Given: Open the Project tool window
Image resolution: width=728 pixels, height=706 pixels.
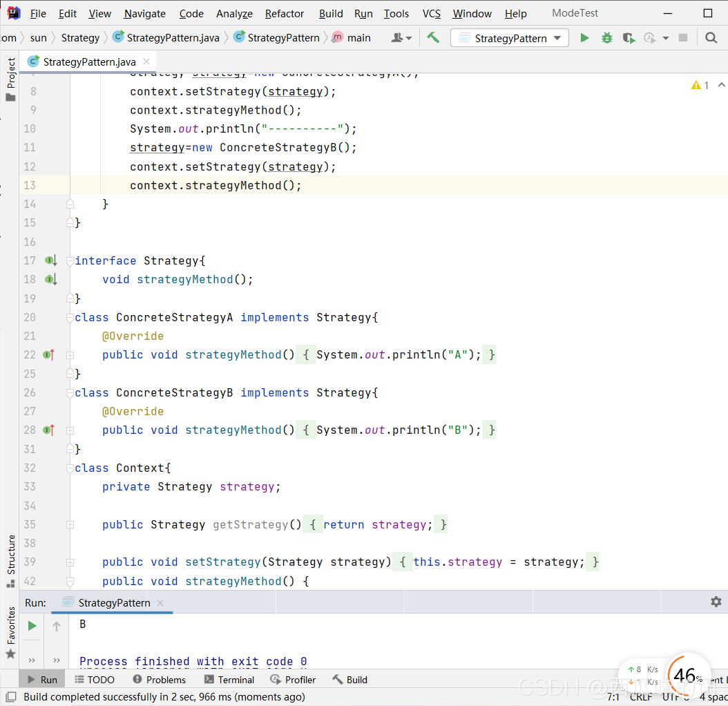Looking at the screenshot, I should click(10, 79).
